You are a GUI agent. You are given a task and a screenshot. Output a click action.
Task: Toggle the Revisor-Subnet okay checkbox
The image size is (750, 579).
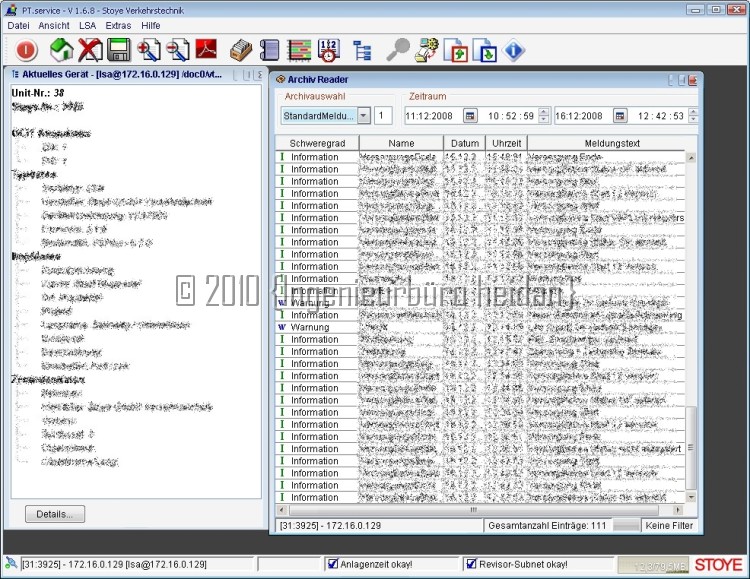[x=472, y=564]
